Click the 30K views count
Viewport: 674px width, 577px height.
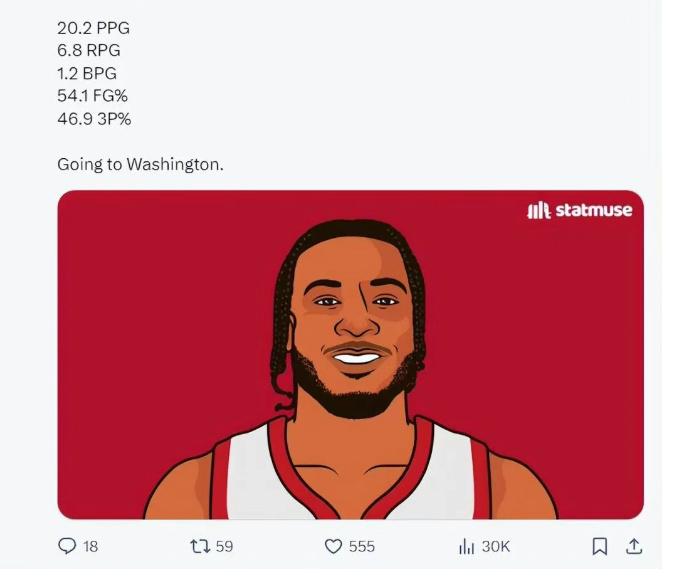(496, 546)
